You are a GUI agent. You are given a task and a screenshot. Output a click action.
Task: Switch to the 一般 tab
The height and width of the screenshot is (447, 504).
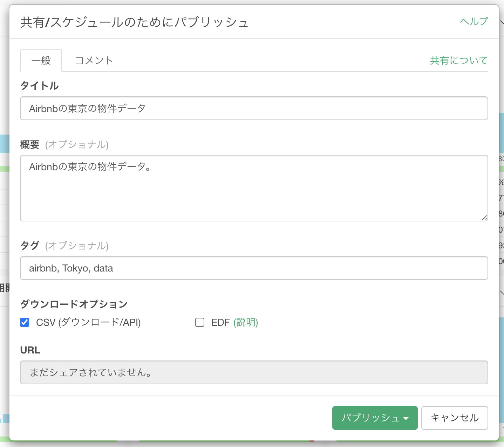click(x=41, y=61)
